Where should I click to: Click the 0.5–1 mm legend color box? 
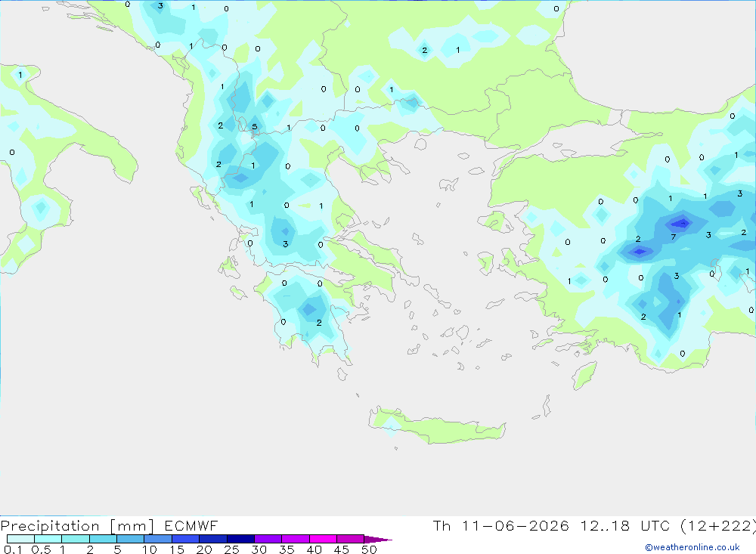click(x=48, y=539)
